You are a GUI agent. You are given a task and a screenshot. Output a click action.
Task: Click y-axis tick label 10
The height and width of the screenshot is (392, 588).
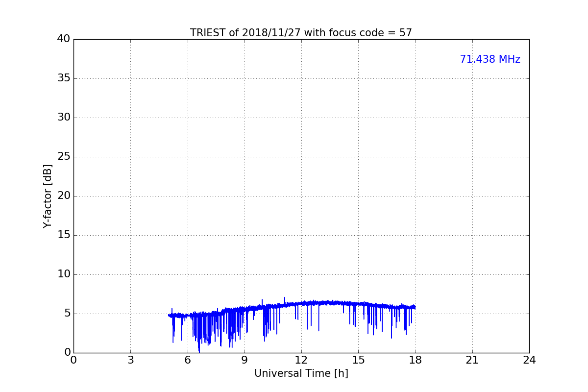coord(64,274)
